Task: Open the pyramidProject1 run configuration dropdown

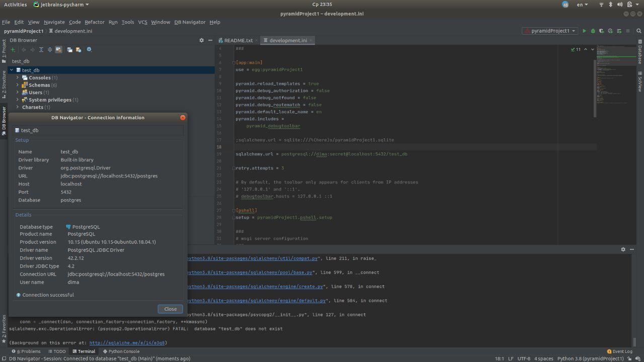Action: point(550,31)
